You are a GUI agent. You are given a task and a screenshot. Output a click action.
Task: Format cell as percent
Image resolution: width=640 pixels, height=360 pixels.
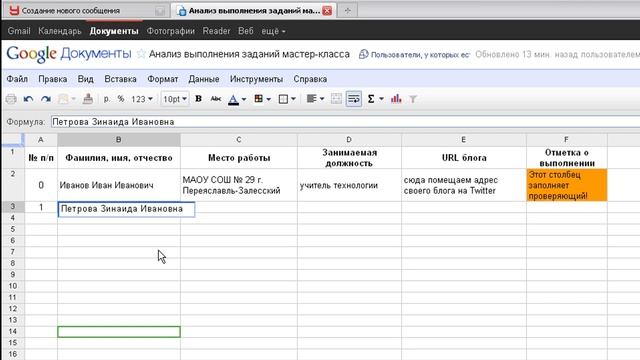click(121, 99)
